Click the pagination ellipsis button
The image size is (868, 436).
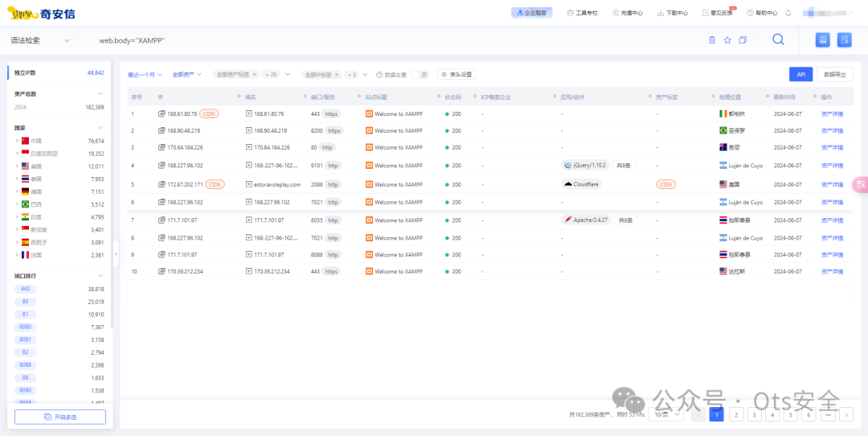pos(828,414)
